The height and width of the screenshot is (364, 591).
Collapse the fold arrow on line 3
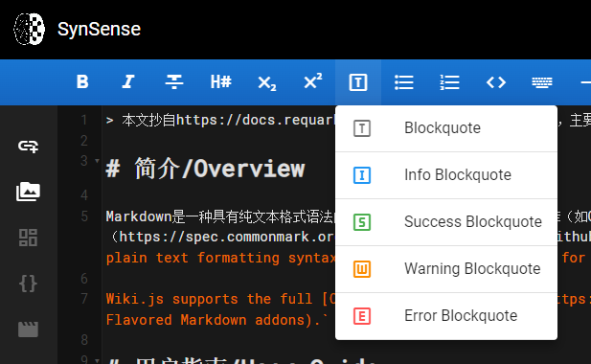(97, 161)
